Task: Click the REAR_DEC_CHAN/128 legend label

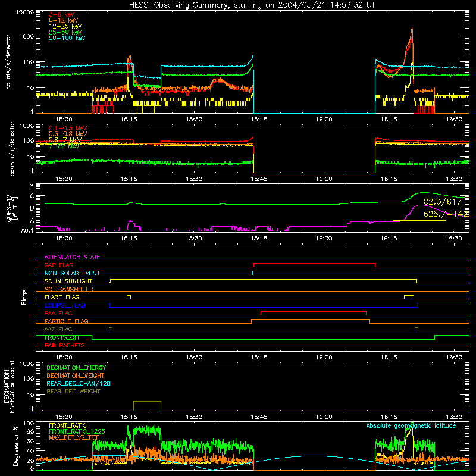Action: (x=79, y=383)
